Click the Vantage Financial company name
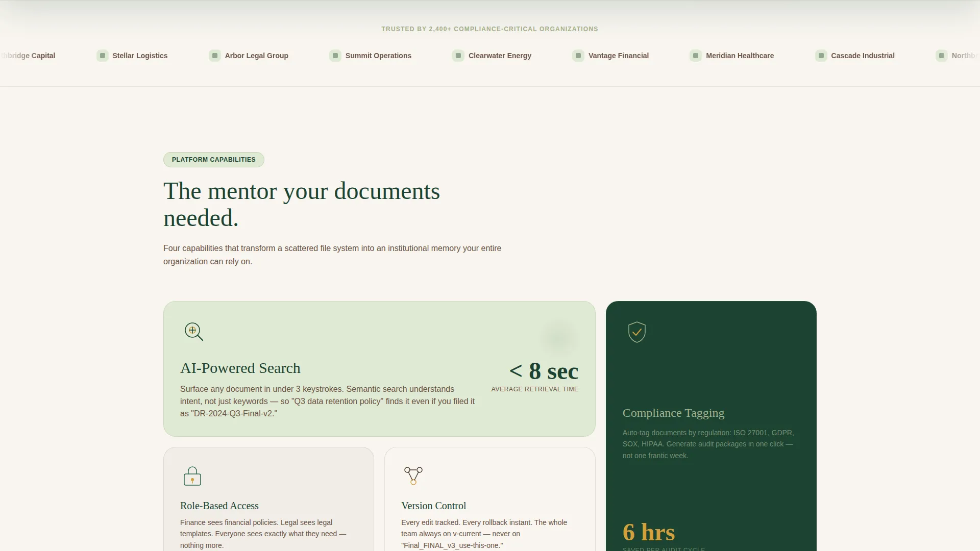 point(619,56)
